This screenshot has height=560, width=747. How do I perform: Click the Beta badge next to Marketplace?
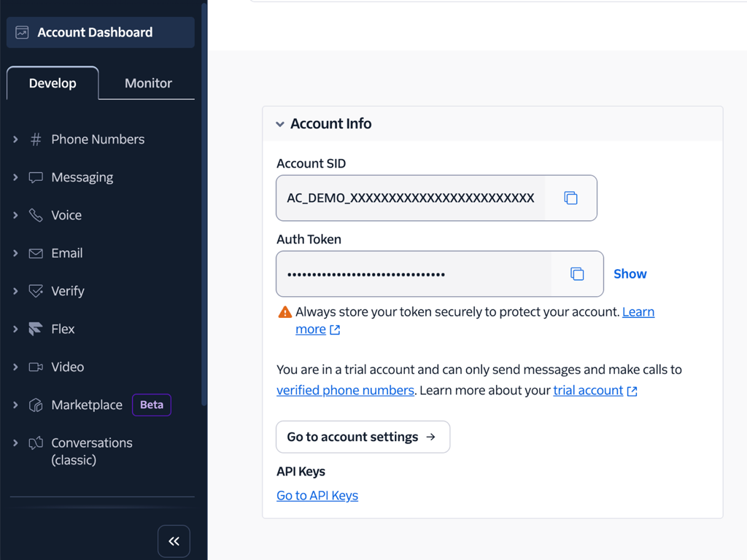pyautogui.click(x=152, y=405)
